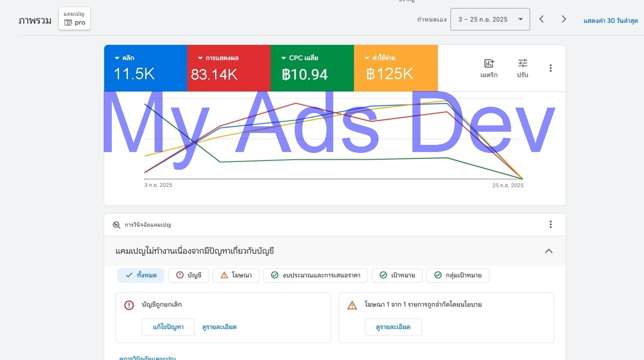
Task: Open the scorecard three-dot more menu
Action: click(x=550, y=68)
